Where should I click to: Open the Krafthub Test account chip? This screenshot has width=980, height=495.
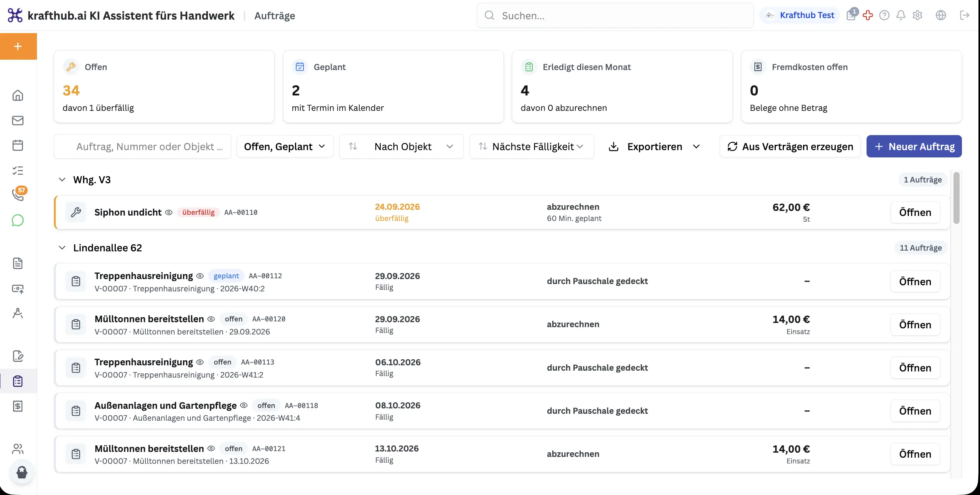[x=799, y=15]
